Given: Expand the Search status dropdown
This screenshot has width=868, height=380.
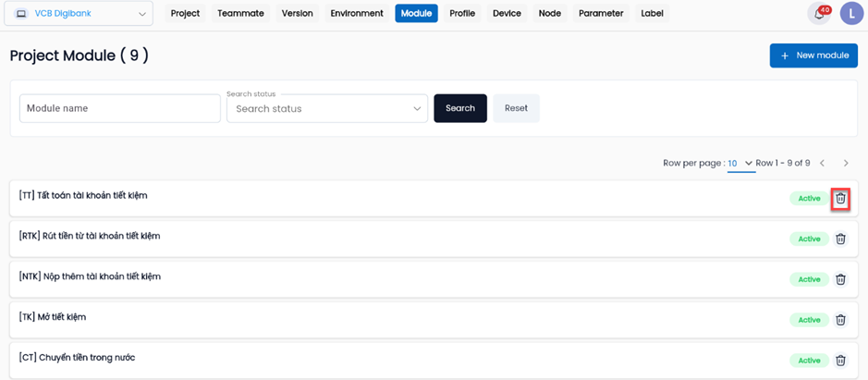Looking at the screenshot, I should click(x=326, y=108).
